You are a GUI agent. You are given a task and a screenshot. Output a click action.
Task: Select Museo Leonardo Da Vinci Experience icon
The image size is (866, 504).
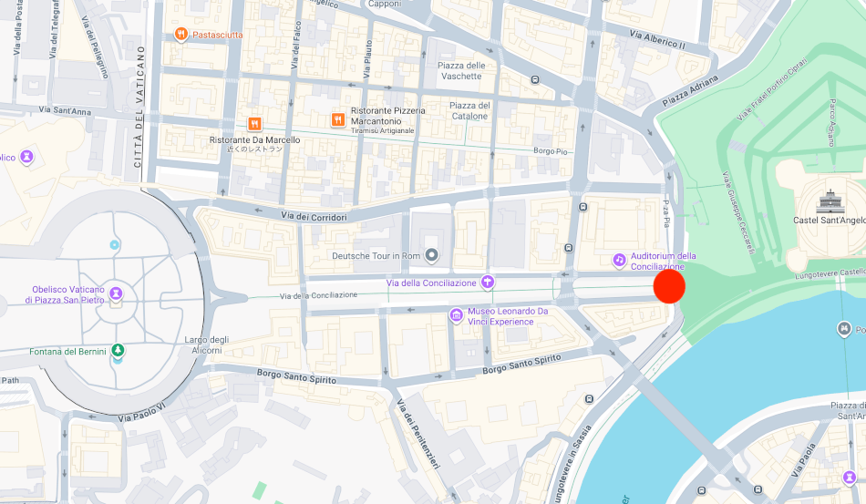(x=456, y=315)
